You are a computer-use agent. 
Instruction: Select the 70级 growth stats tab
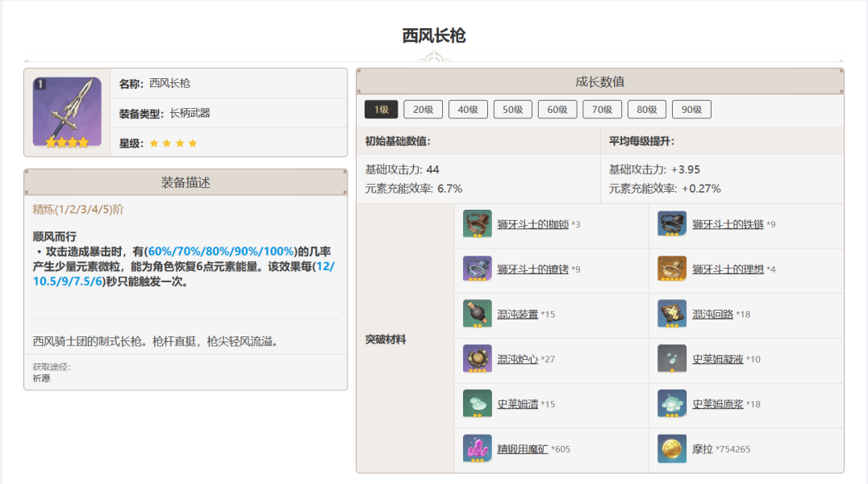603,110
